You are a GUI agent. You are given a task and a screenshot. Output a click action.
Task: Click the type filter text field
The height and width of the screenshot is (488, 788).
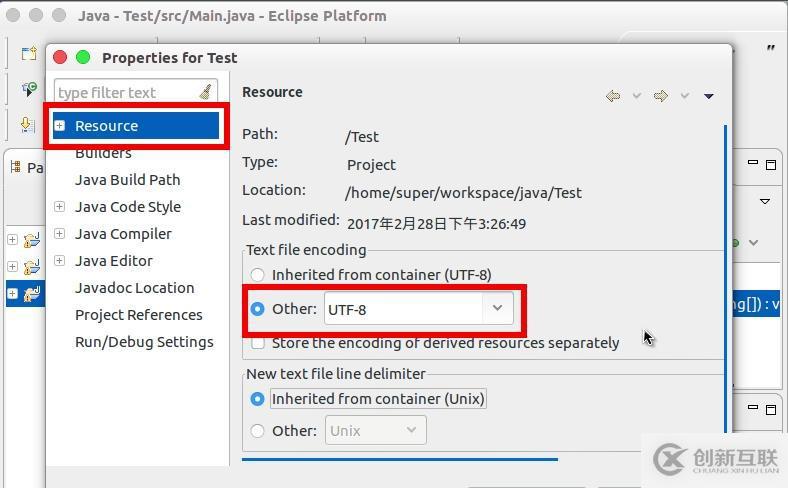[125, 92]
